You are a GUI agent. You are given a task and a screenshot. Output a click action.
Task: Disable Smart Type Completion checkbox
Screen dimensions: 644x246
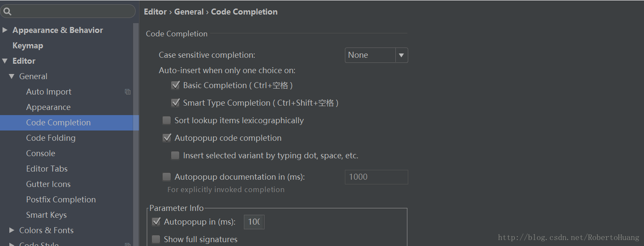175,103
